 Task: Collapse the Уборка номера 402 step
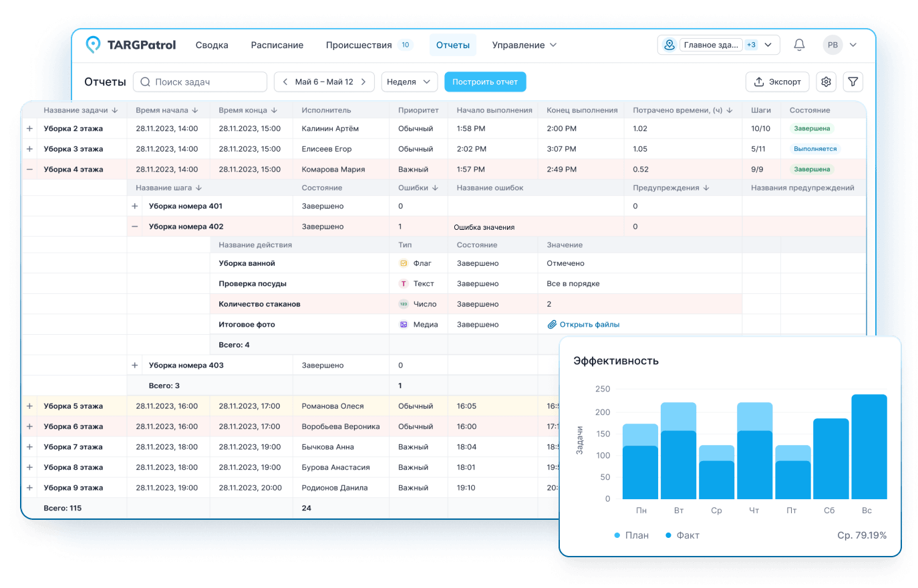[135, 227]
